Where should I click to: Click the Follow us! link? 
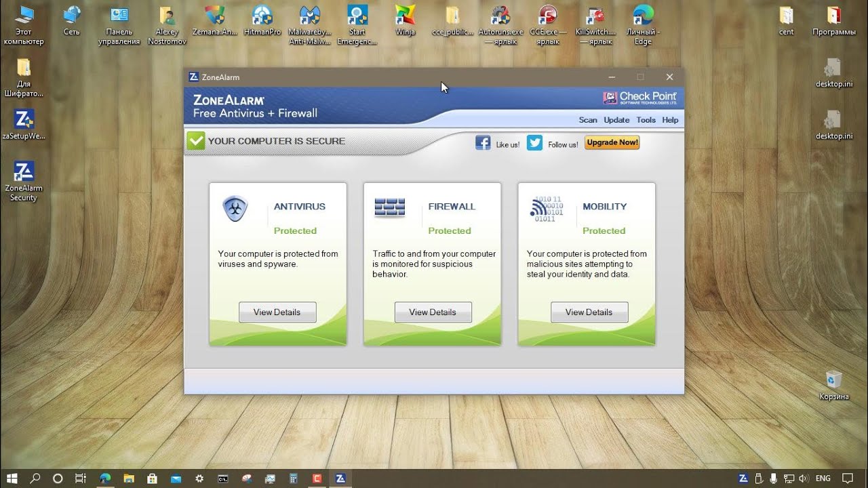coord(563,144)
